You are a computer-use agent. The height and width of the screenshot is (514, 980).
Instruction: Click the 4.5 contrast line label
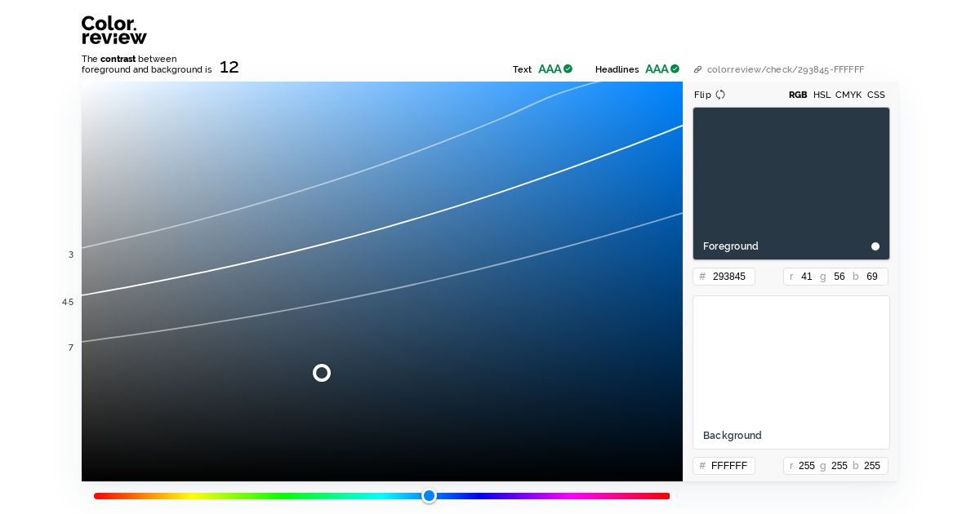[68, 302]
